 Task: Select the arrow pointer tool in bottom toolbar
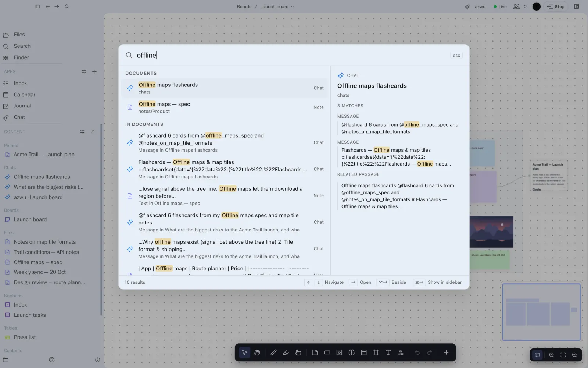pos(244,353)
